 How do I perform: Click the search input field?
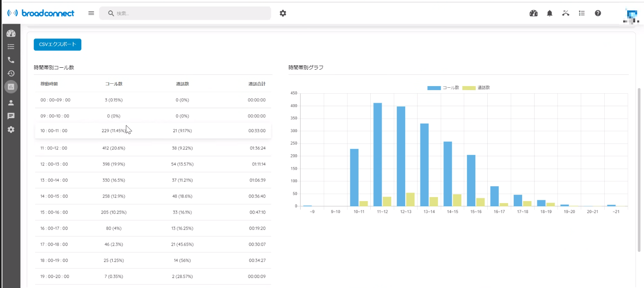(188, 13)
